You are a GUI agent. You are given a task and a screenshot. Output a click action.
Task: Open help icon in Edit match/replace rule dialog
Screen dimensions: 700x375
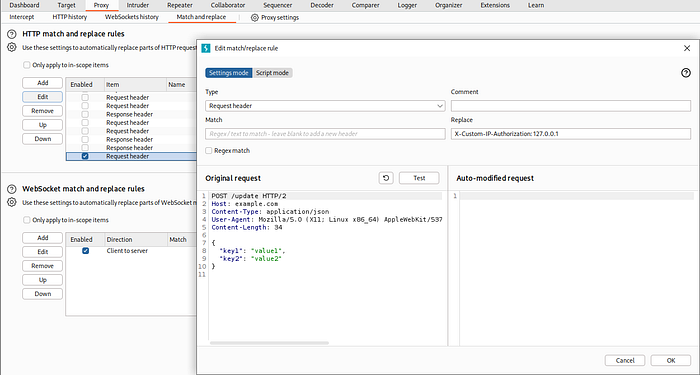click(x=686, y=73)
